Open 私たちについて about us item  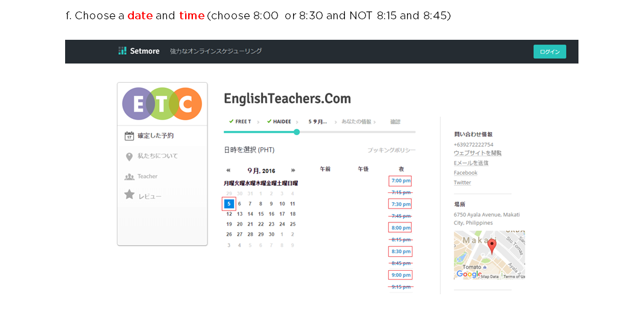(x=157, y=156)
